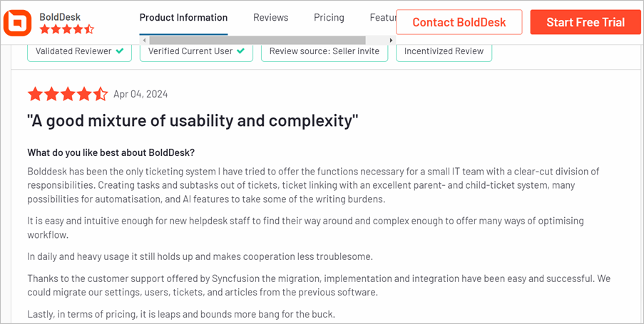Click the Verified Current User green checkmark

(240, 51)
